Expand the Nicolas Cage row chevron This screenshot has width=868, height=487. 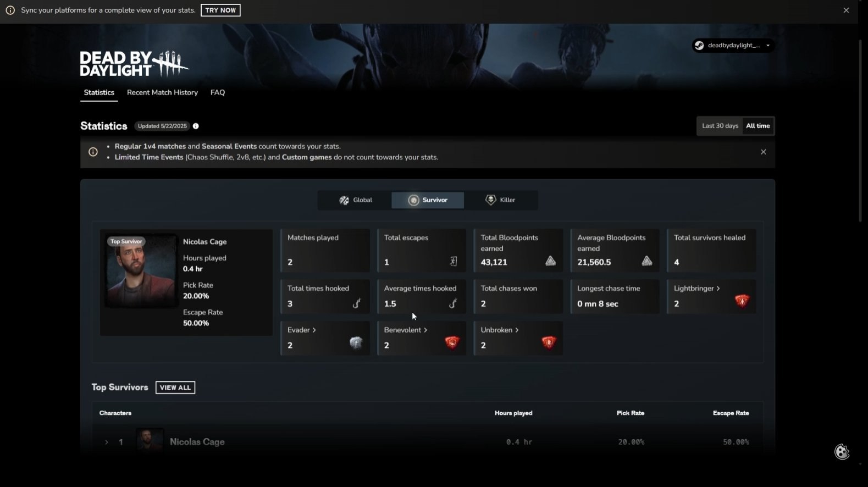point(106,442)
